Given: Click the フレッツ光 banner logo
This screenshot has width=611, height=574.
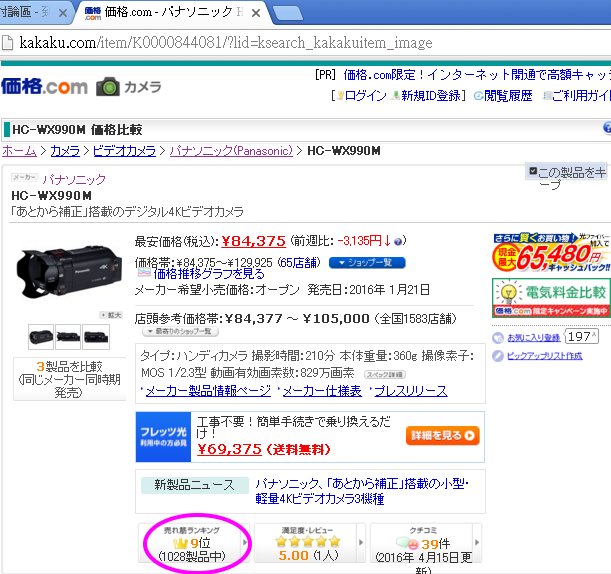Looking at the screenshot, I should [163, 437].
